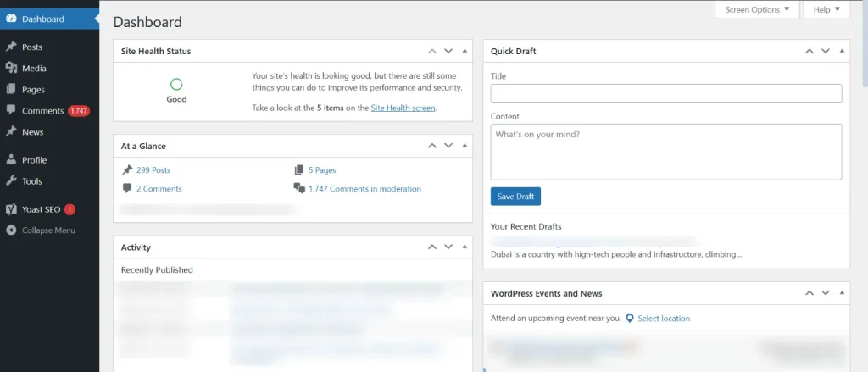Click the News pushpin icon in sidebar
The image size is (868, 372).
[x=11, y=131]
